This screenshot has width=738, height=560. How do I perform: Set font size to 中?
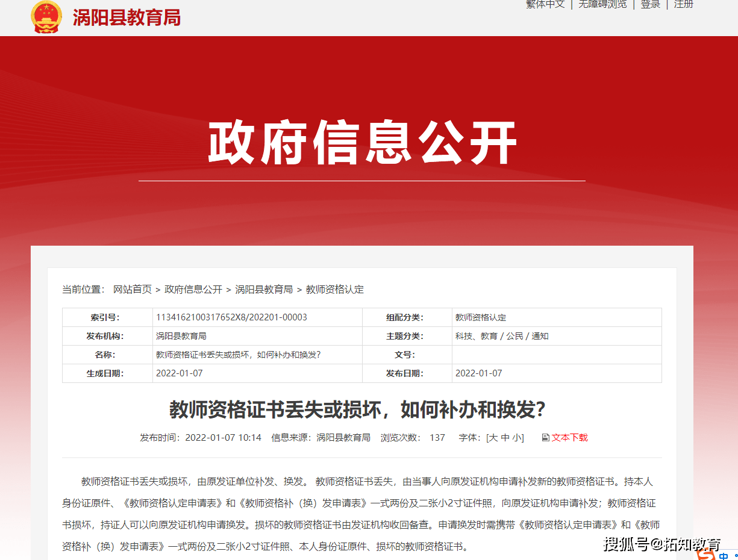coord(505,438)
